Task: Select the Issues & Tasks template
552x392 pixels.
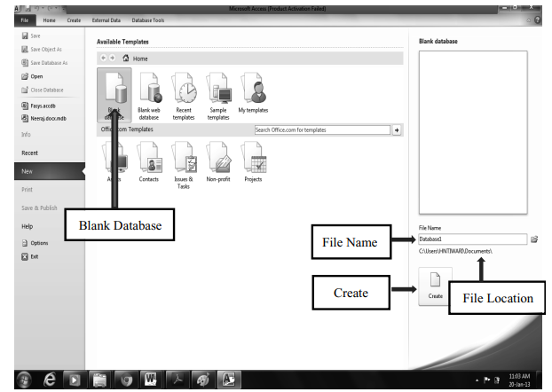Action: 184,161
